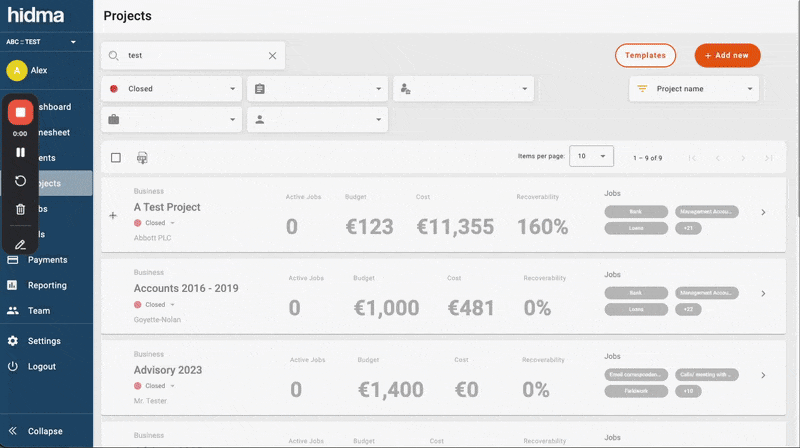Click the Logout power icon
Viewport: 800px width, 448px height.
coord(13,366)
